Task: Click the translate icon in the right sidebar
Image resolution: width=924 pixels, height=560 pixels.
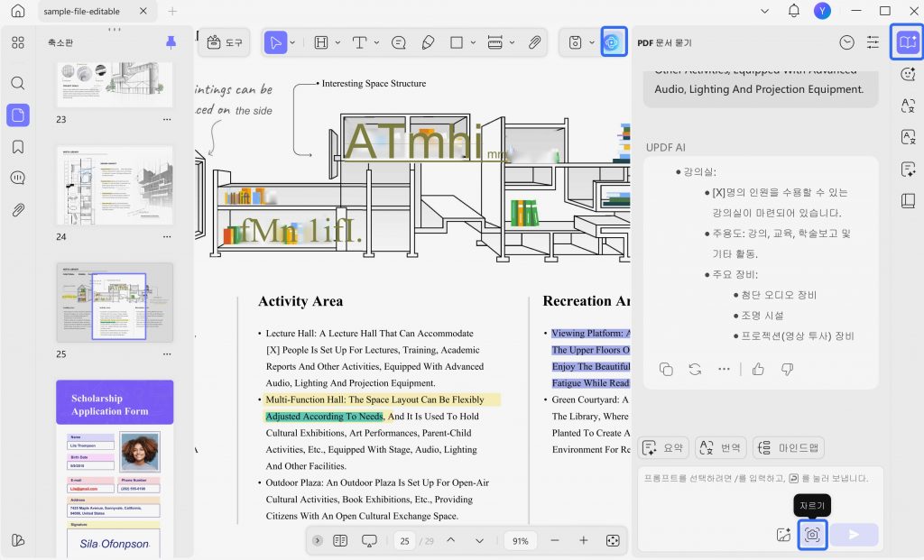Action: tap(908, 106)
